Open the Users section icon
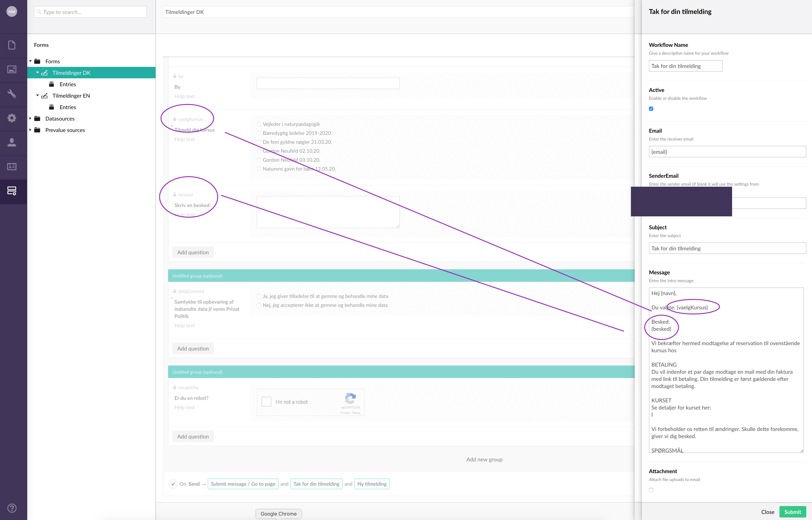This screenshot has width=812, height=520. tap(12, 142)
